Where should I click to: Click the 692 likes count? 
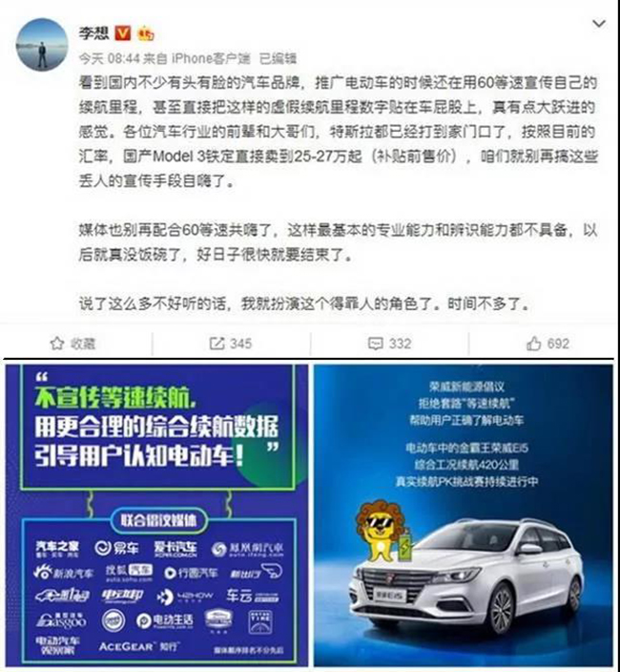558,344
